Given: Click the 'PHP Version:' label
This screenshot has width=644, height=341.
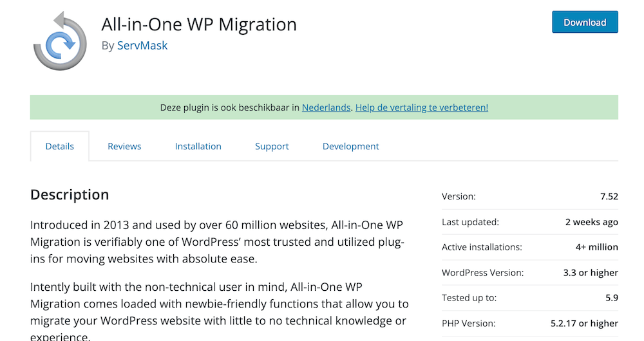Looking at the screenshot, I should pyautogui.click(x=469, y=324).
